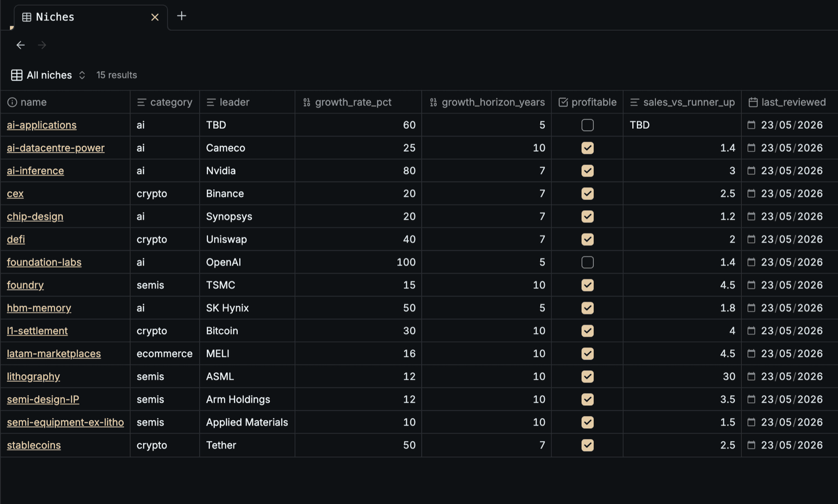Click the SK Hynix leader cell

tap(247, 308)
